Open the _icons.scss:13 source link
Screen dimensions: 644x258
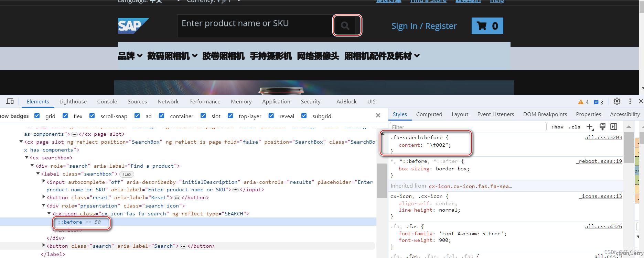[x=600, y=196]
